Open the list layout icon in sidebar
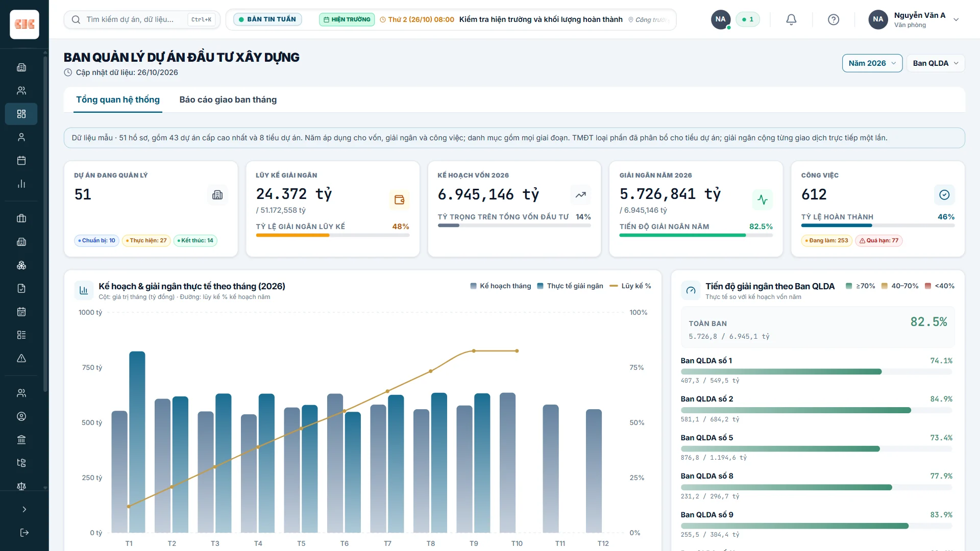Screen dimensions: 980x551 21,335
